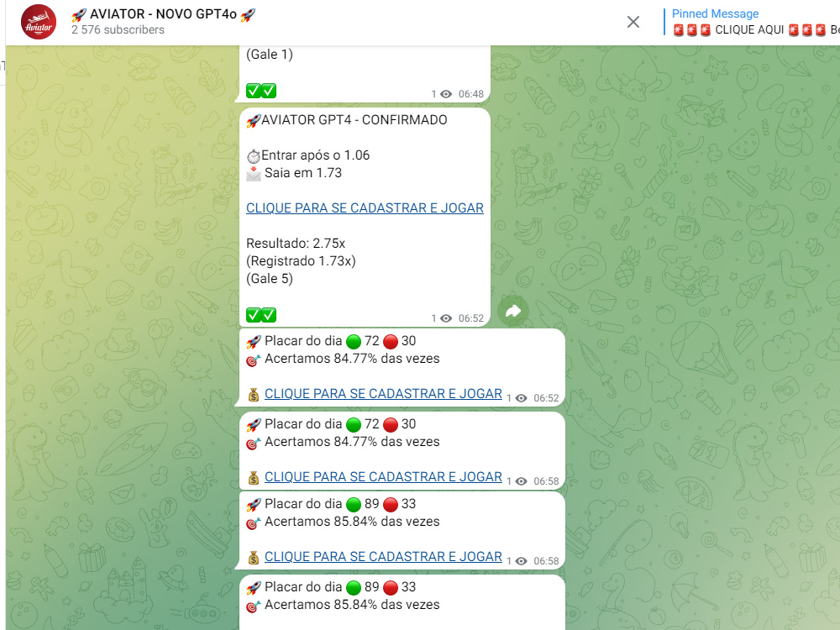Click the views eye icon in the CONFIRMADO message at 06:52

click(x=446, y=318)
